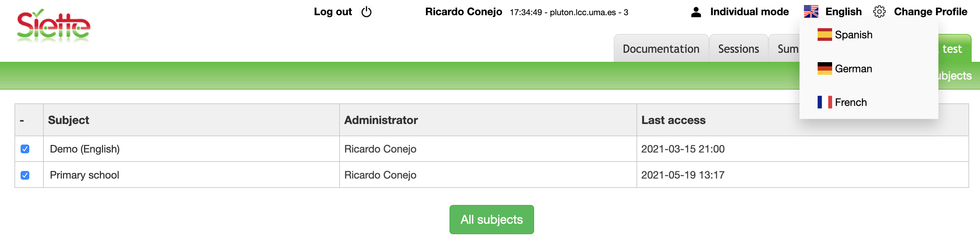
Task: Uncheck the Primary school subject checkbox
Action: [x=25, y=175]
